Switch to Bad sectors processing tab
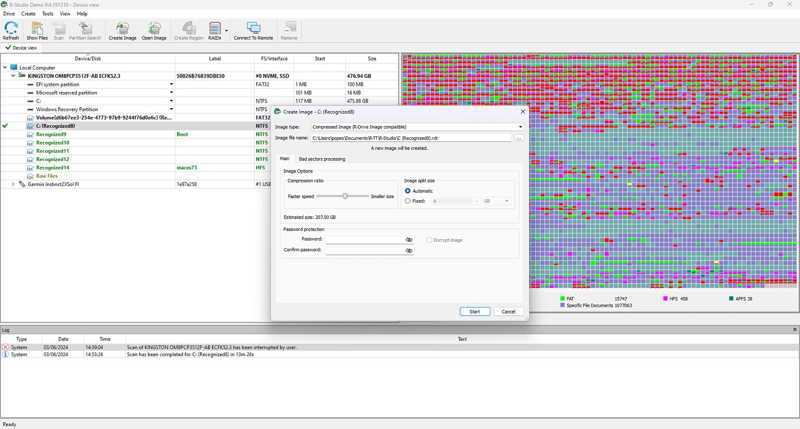The width and height of the screenshot is (800, 429). [x=322, y=159]
